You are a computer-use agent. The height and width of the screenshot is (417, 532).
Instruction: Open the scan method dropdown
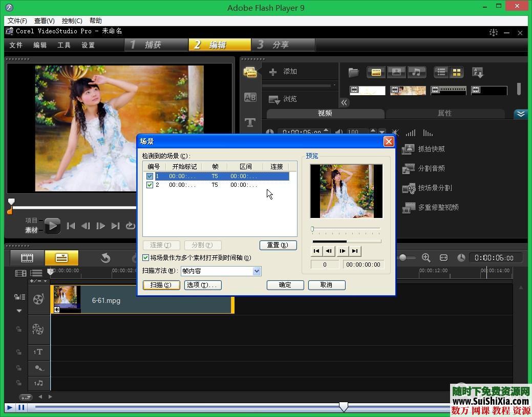(x=257, y=271)
